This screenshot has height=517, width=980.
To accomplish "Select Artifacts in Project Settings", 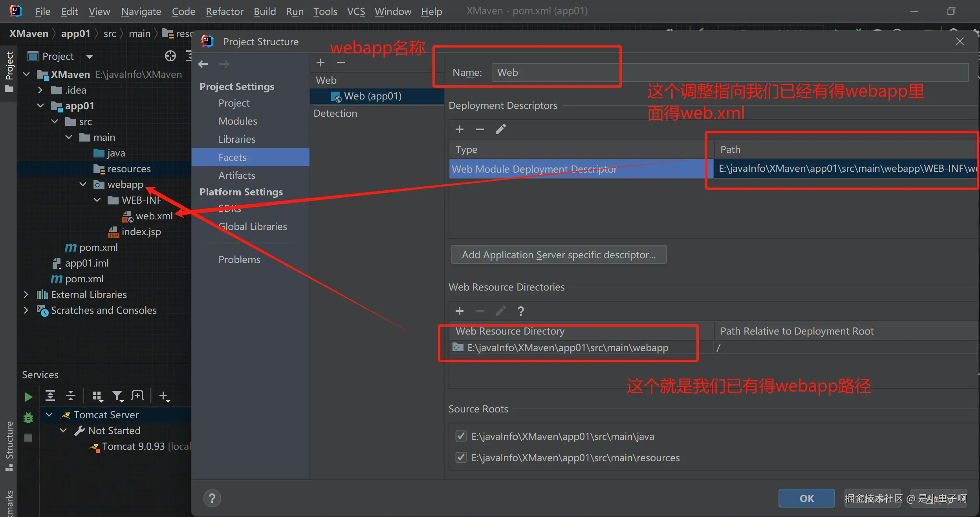I will pyautogui.click(x=236, y=175).
